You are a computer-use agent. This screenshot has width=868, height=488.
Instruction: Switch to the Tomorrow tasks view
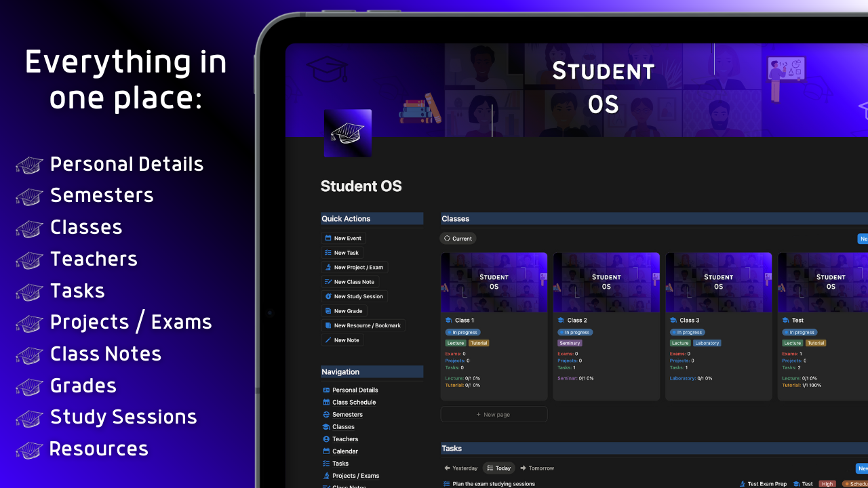pyautogui.click(x=537, y=468)
